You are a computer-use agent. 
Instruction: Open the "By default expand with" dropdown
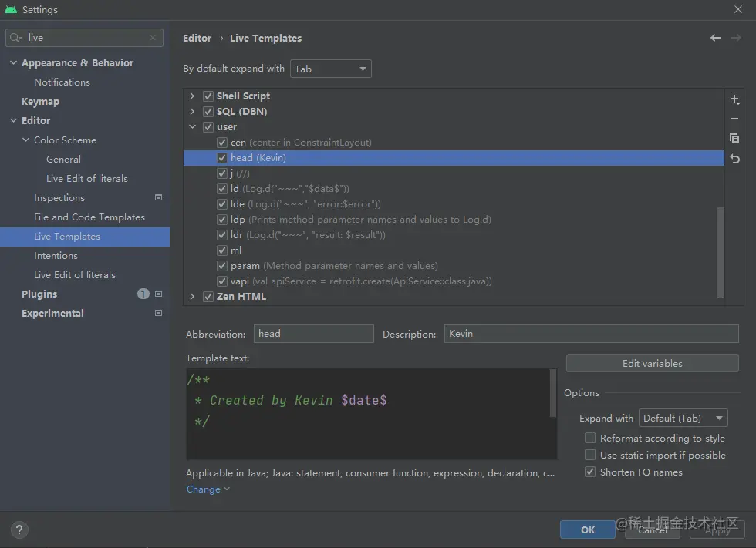[330, 68]
